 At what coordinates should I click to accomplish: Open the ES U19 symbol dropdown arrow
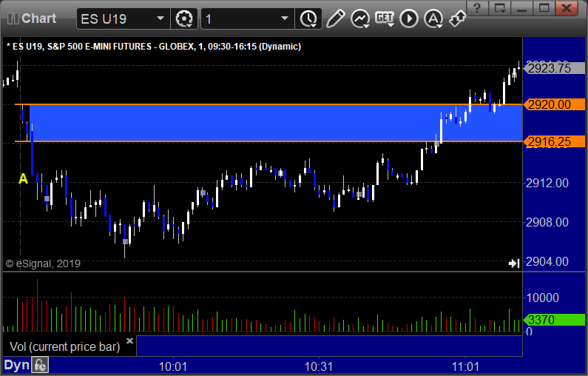coord(160,19)
